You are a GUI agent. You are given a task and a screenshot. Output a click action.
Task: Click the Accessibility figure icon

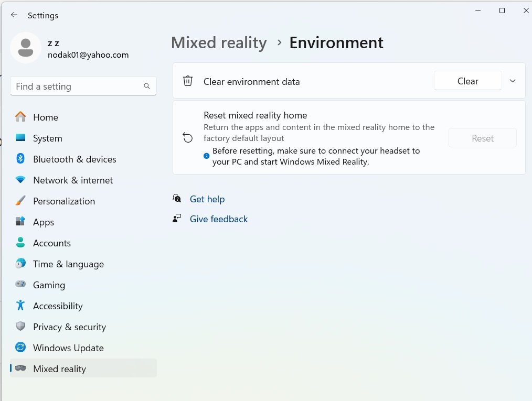[x=20, y=306]
